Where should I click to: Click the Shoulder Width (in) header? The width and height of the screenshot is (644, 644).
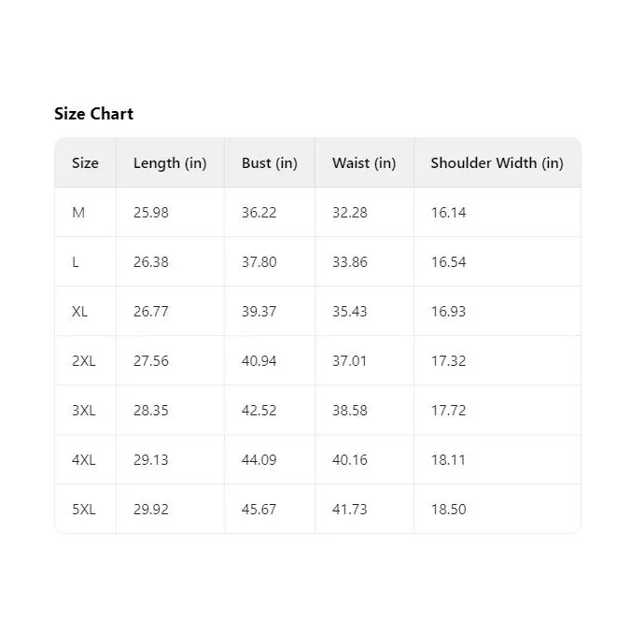pyautogui.click(x=497, y=163)
